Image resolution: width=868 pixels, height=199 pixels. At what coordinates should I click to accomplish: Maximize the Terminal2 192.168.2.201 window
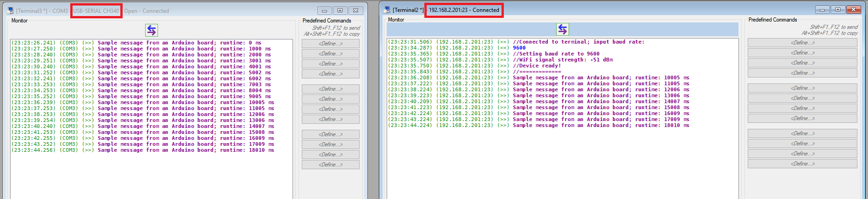[838, 10]
